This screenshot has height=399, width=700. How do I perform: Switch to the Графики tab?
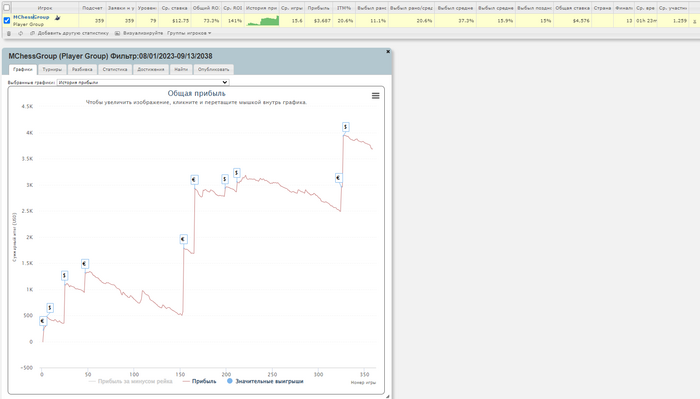coord(23,69)
